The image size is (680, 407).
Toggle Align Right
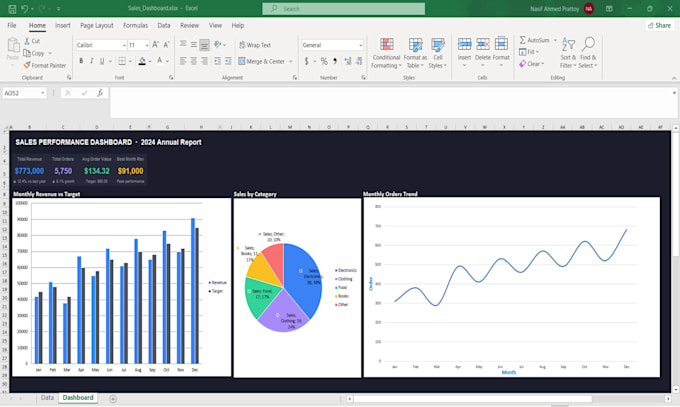click(204, 61)
